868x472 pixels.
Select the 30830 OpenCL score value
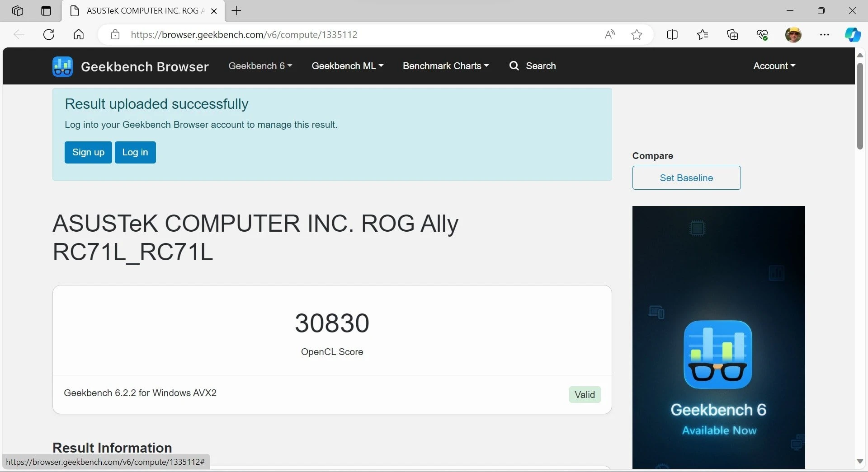tap(332, 323)
